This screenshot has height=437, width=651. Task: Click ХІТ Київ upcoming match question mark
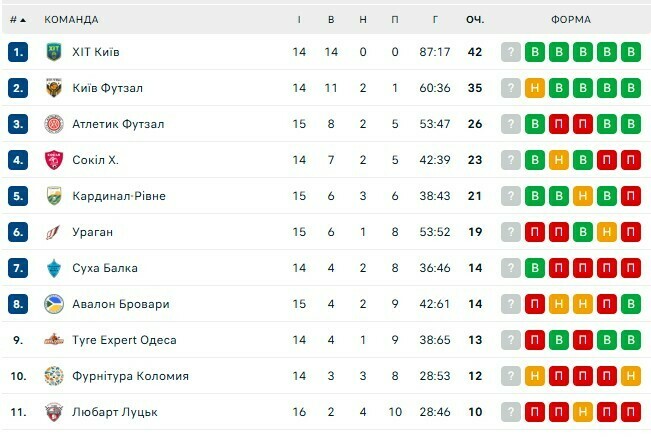click(511, 52)
